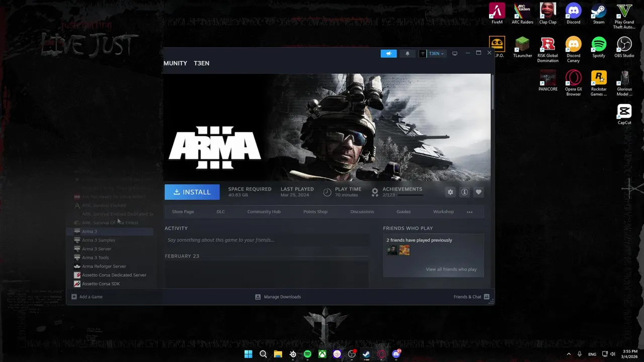Open CapCut desktop shortcut
The height and width of the screenshot is (362, 644).
click(624, 114)
